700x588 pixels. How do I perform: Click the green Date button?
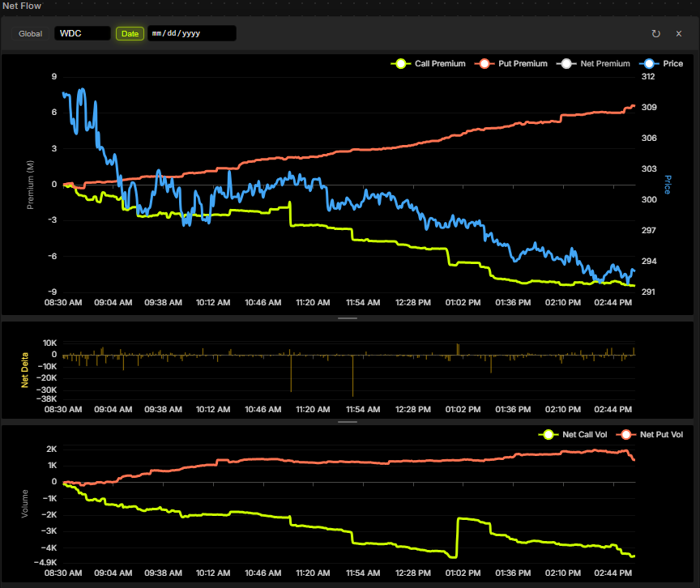130,33
